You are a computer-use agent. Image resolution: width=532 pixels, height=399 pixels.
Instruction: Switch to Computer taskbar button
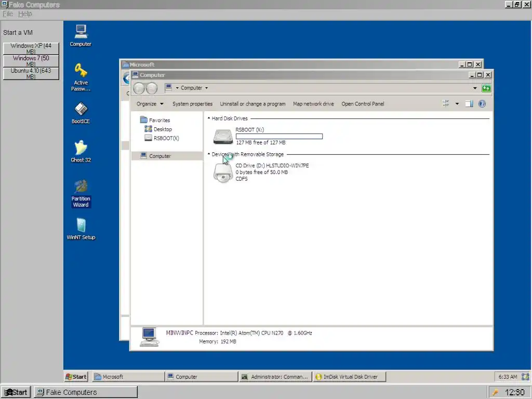pyautogui.click(x=202, y=377)
